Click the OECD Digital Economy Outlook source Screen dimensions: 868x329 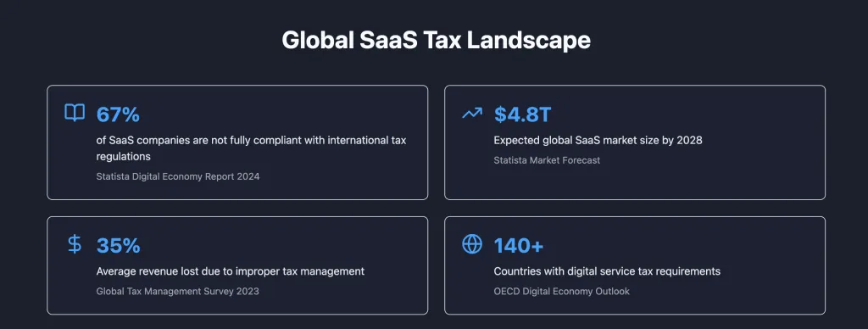click(x=561, y=291)
